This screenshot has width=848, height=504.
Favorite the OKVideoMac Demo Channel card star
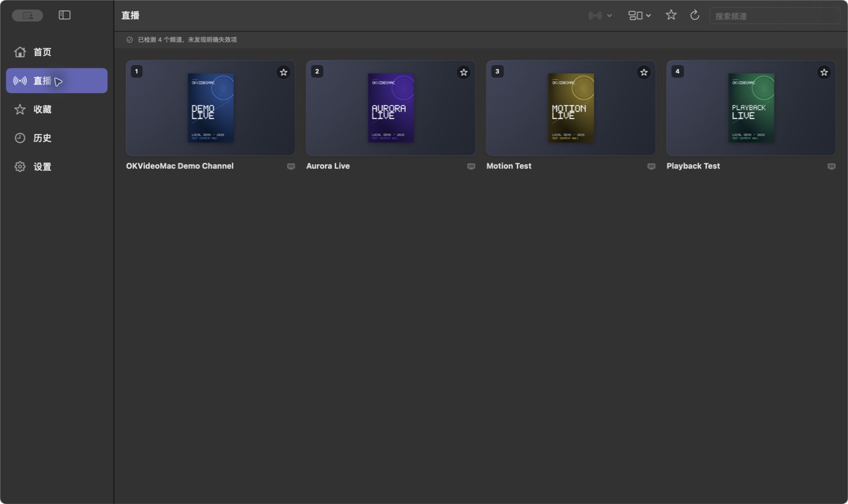coord(284,72)
